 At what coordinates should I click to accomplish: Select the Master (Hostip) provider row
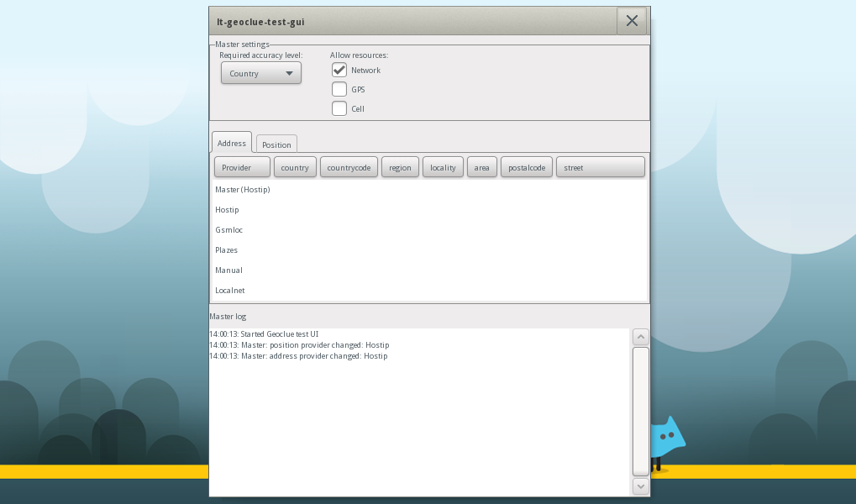tap(429, 190)
